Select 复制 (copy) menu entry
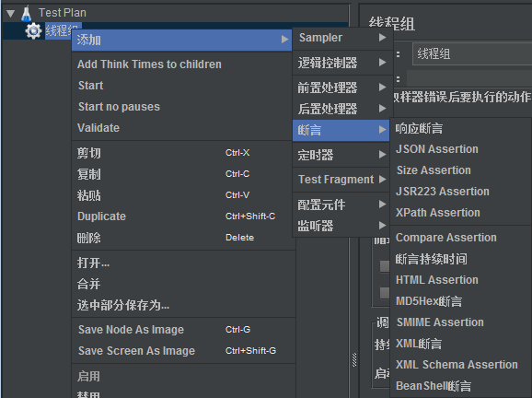The height and width of the screenshot is (398, 532). pyautogui.click(x=182, y=174)
